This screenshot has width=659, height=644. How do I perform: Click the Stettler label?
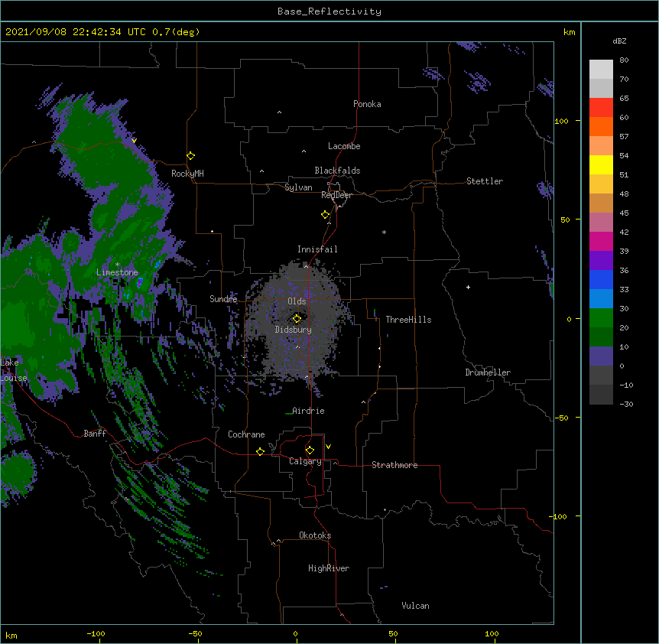(484, 181)
